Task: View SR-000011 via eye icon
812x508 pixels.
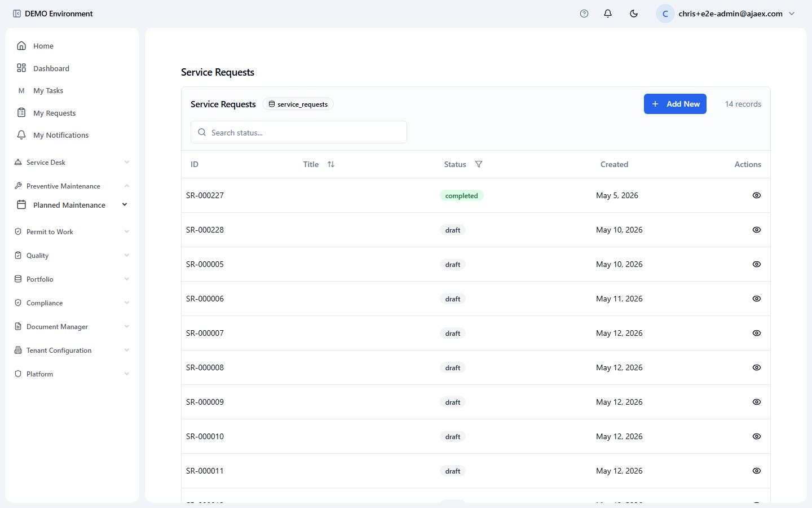Action: tap(757, 471)
